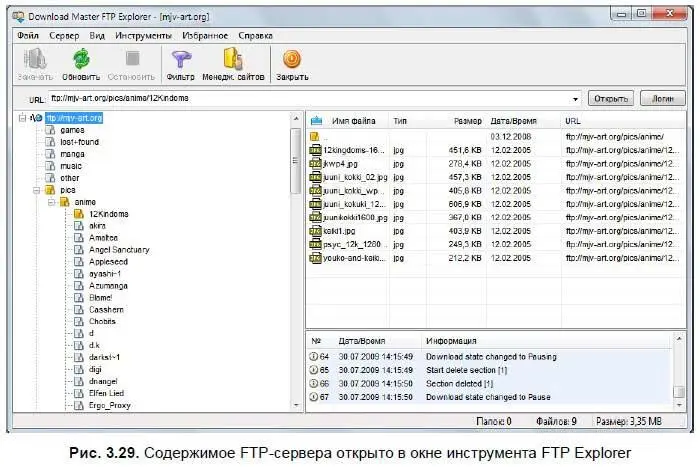Screen dimensions: 700x467
Task: Collapse the ftp://mjv-art.org root node
Action: (24, 118)
